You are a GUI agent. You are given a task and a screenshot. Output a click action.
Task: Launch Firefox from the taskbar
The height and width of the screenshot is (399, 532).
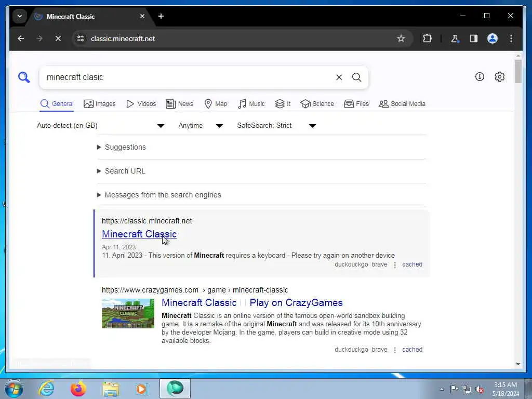pyautogui.click(x=78, y=389)
